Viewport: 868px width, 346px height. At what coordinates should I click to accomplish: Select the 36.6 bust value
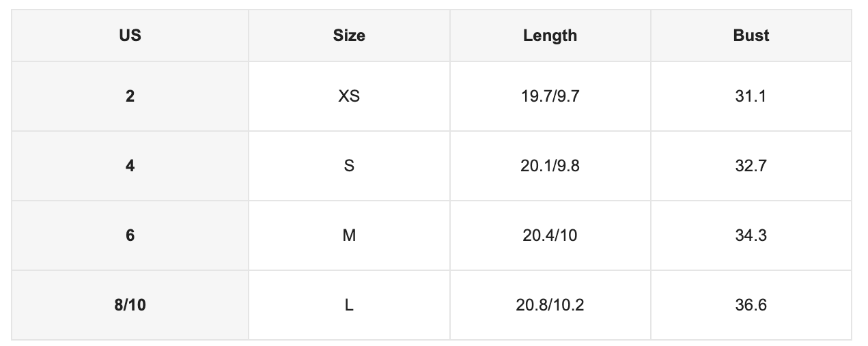click(751, 305)
